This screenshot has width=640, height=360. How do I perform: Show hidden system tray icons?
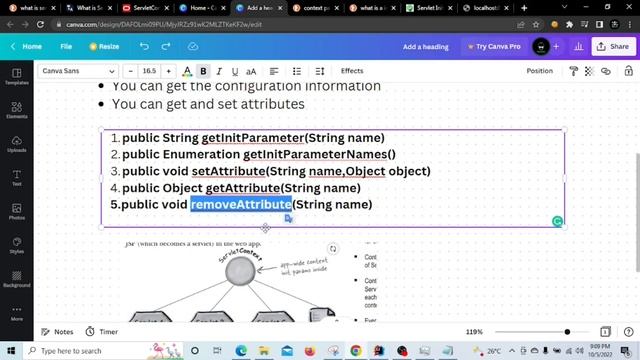coord(512,351)
